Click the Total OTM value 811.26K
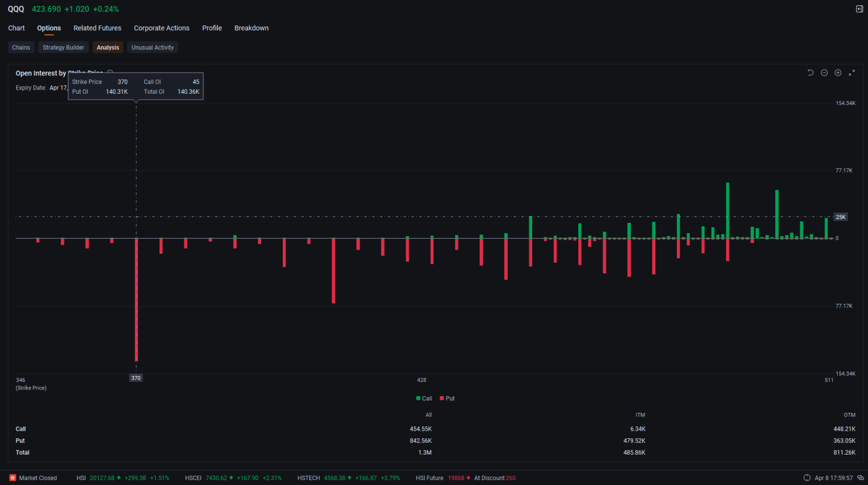 coord(844,452)
